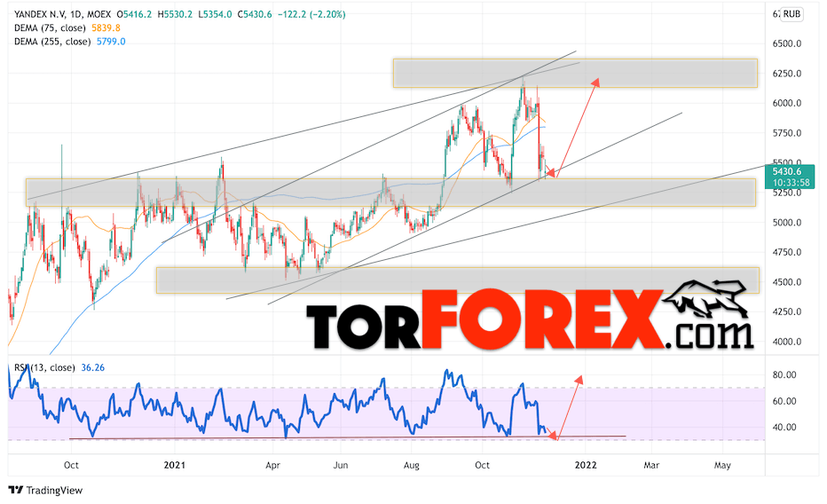Select the DEMA (255, close) indicator legend
The image size is (827, 504).
[x=52, y=42]
